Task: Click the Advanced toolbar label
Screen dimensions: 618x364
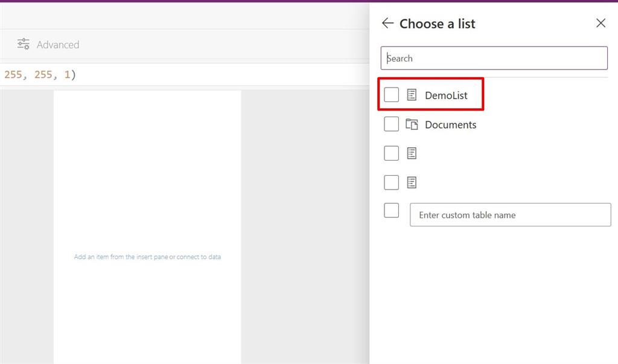Action: click(57, 44)
